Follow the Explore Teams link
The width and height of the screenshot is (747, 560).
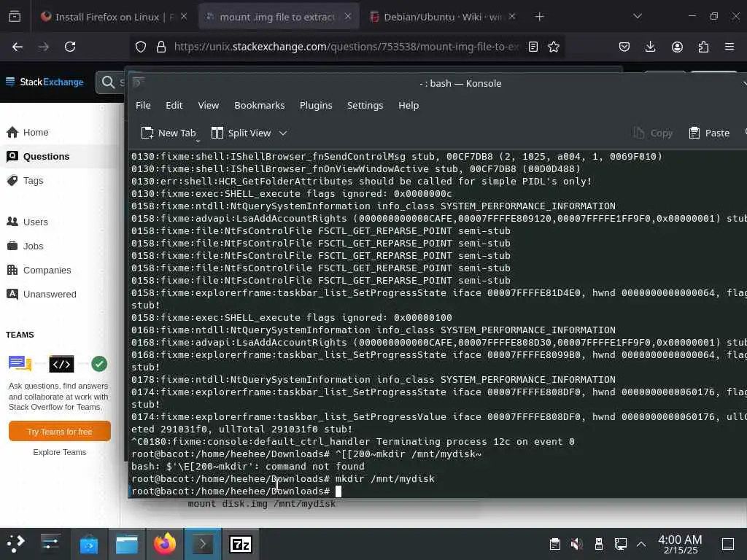tap(60, 452)
